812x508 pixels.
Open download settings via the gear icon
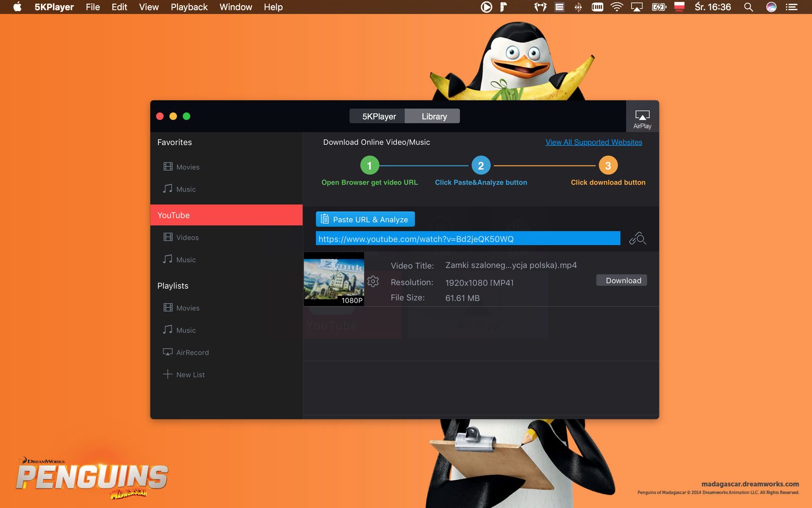(373, 281)
